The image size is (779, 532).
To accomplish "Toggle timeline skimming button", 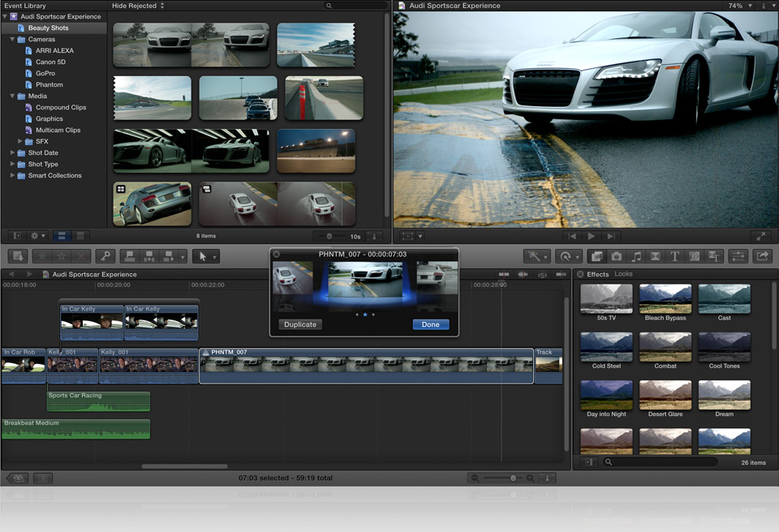I will [x=504, y=274].
